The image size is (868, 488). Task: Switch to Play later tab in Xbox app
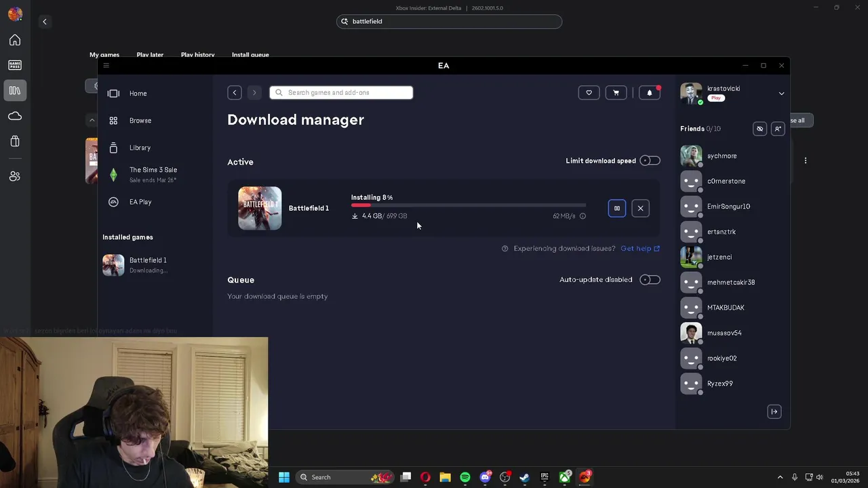pyautogui.click(x=150, y=55)
